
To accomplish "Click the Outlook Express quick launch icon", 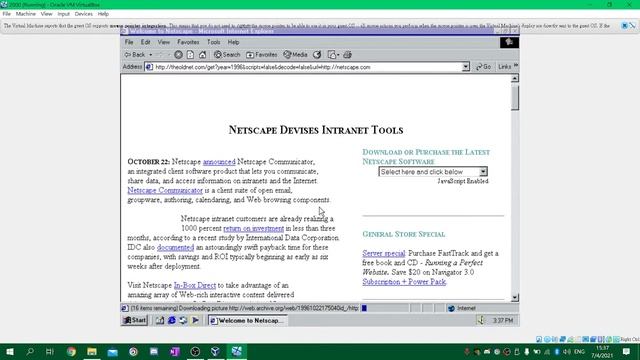I will [183, 320].
